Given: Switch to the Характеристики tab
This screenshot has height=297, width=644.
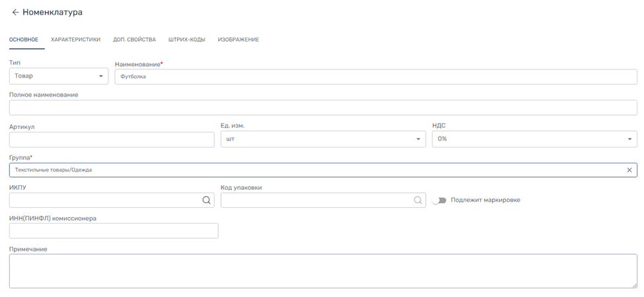Looking at the screenshot, I should [x=75, y=40].
